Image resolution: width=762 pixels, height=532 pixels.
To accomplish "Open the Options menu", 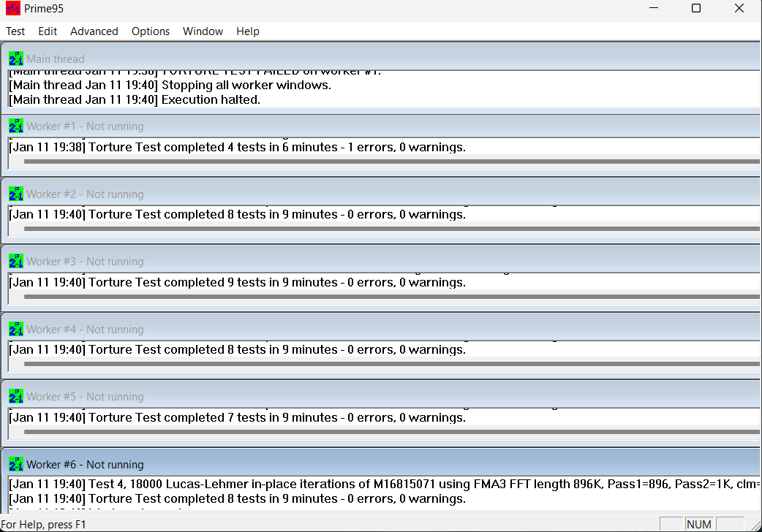I will tap(151, 31).
